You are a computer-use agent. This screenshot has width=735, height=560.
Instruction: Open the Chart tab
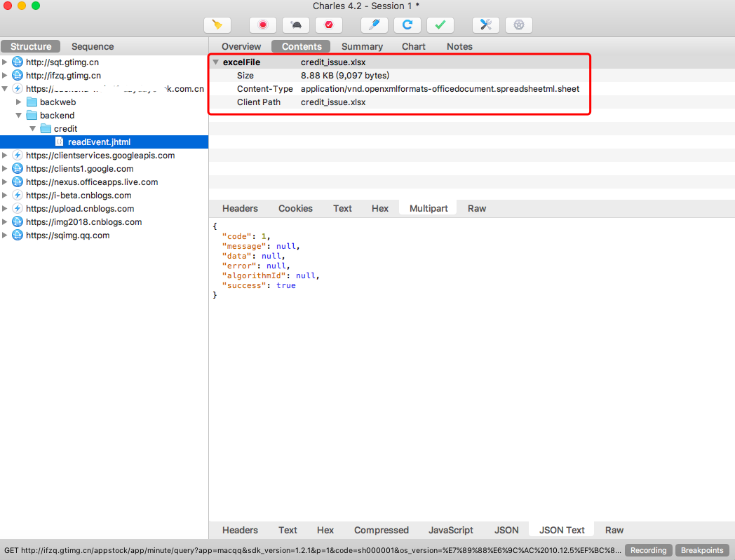click(x=414, y=46)
